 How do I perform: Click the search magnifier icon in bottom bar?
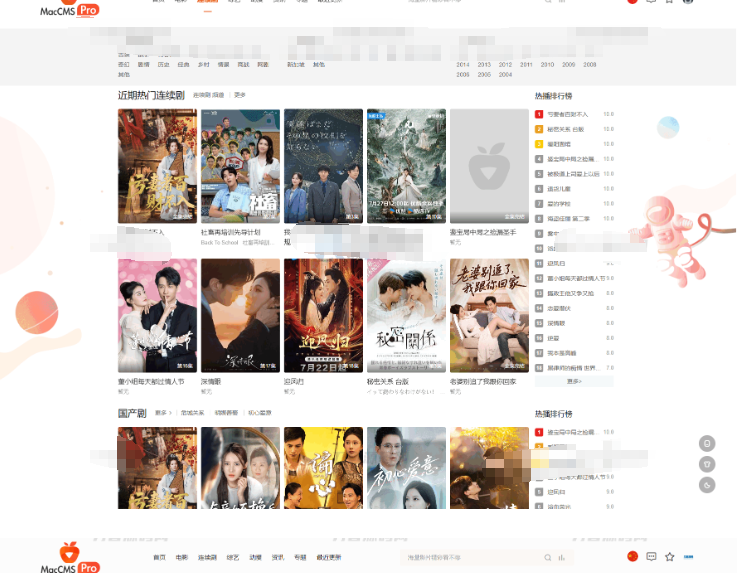(x=547, y=557)
